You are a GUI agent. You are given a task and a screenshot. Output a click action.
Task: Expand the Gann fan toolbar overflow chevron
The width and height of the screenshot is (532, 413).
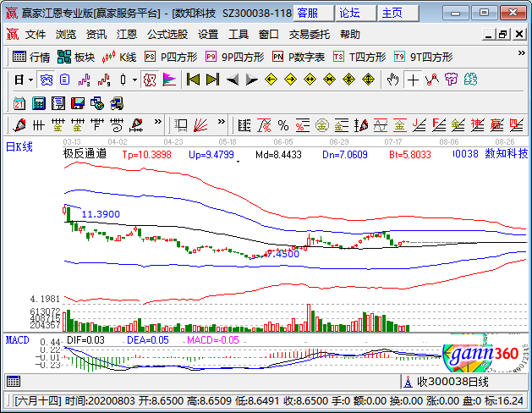point(222,122)
